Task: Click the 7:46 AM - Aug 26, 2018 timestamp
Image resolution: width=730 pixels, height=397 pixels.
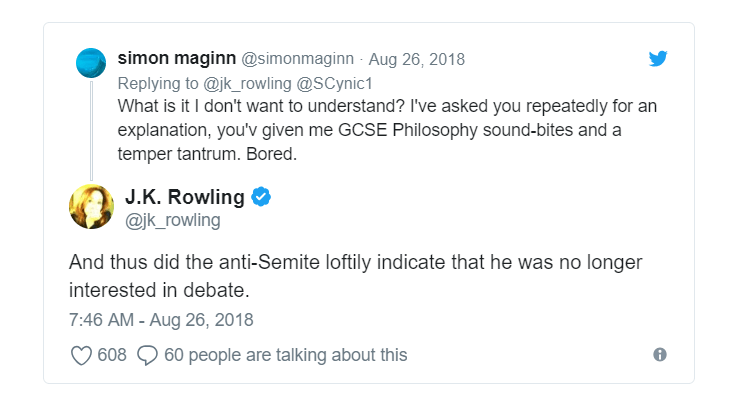Action: click(x=161, y=320)
